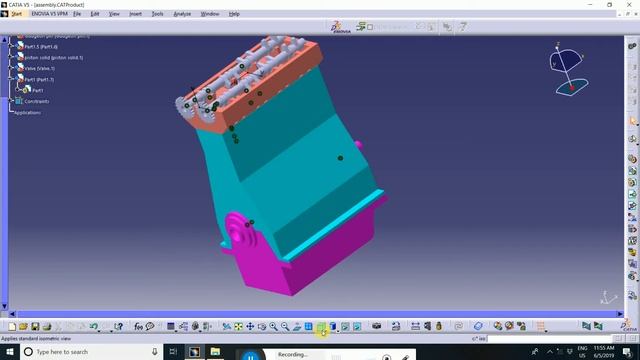Select the Applications tree item
The image size is (640, 360).
(x=27, y=113)
